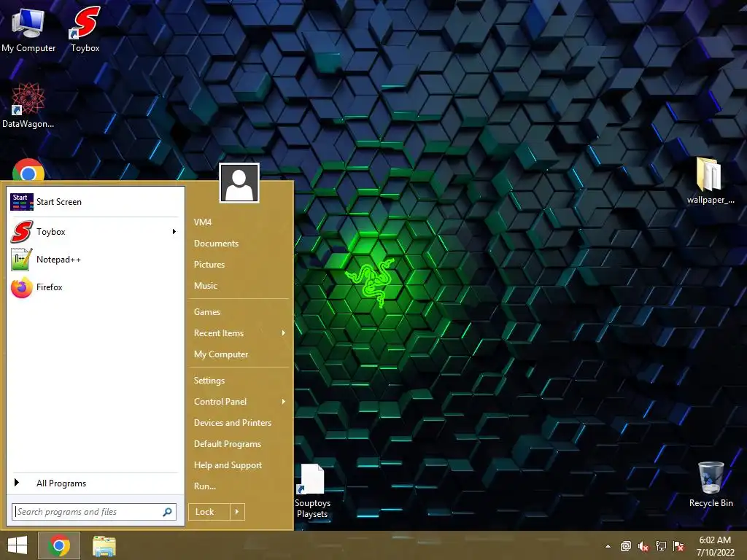Open the DataWagon desktop shortcut
Image resolution: width=747 pixels, height=560 pixels.
[x=28, y=106]
